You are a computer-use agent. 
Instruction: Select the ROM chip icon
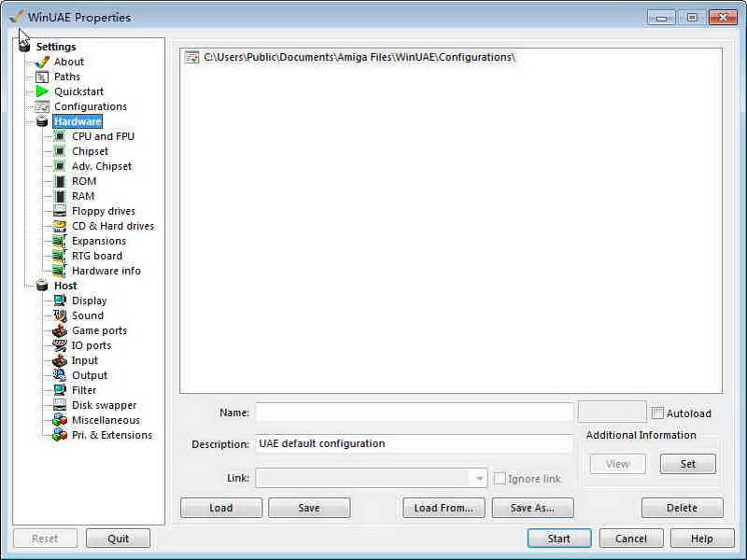[60, 181]
